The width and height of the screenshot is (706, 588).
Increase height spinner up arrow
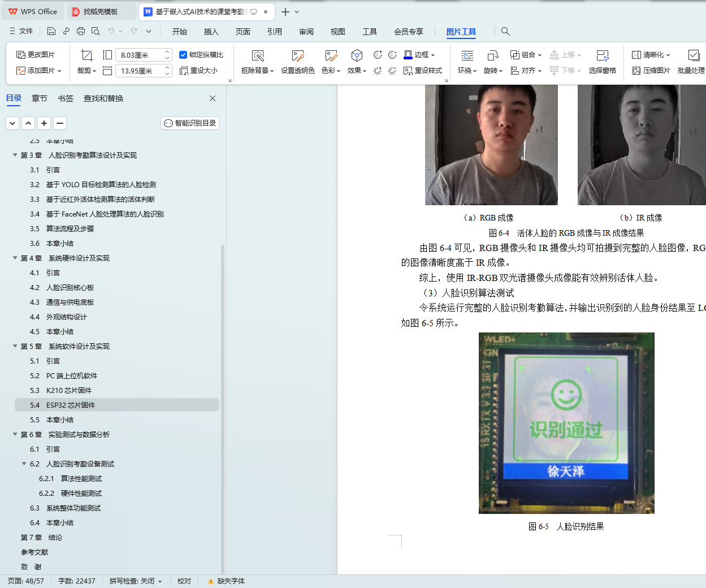tap(167, 52)
